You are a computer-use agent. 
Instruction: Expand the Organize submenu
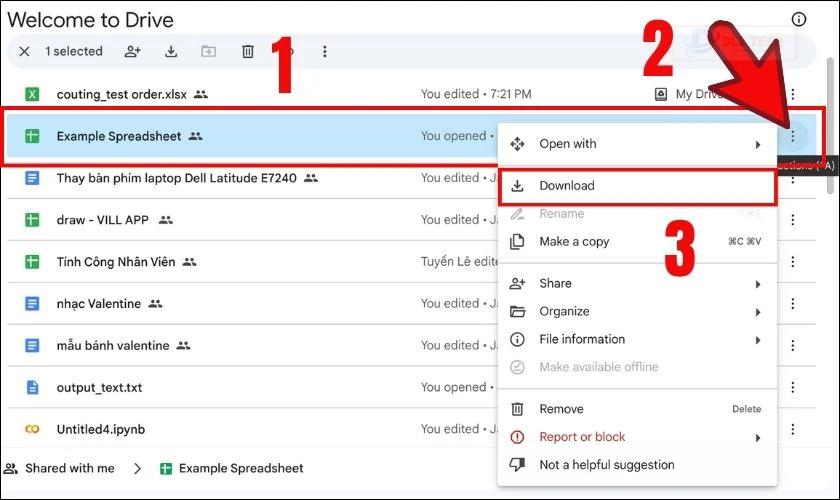click(x=638, y=311)
